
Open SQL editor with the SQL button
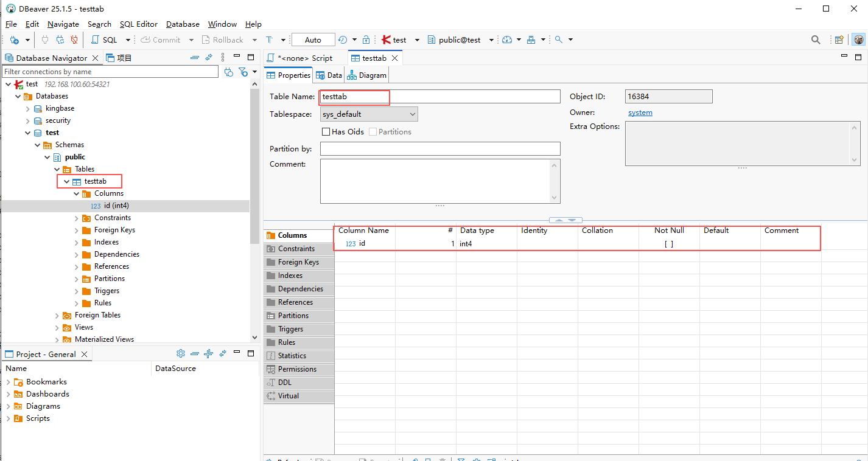coord(104,40)
